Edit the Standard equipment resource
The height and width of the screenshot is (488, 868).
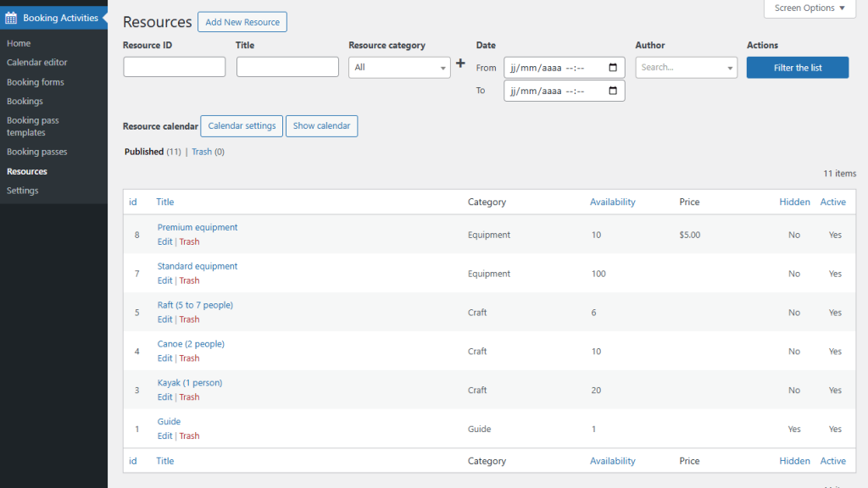tap(165, 280)
